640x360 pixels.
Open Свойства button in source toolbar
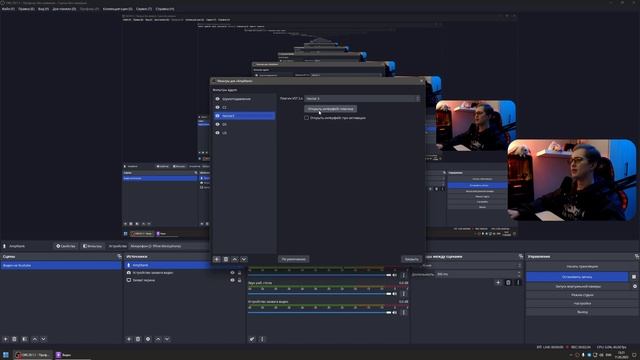[66, 246]
